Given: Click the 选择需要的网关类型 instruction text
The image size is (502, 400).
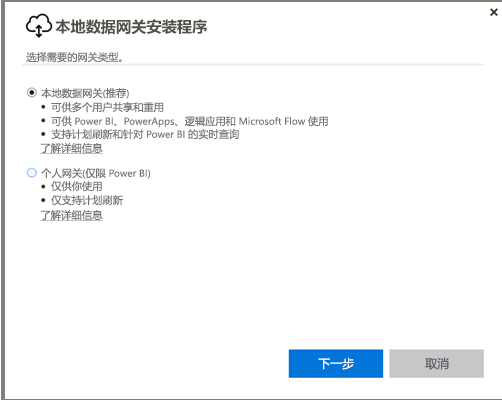Looking at the screenshot, I should coord(75,57).
